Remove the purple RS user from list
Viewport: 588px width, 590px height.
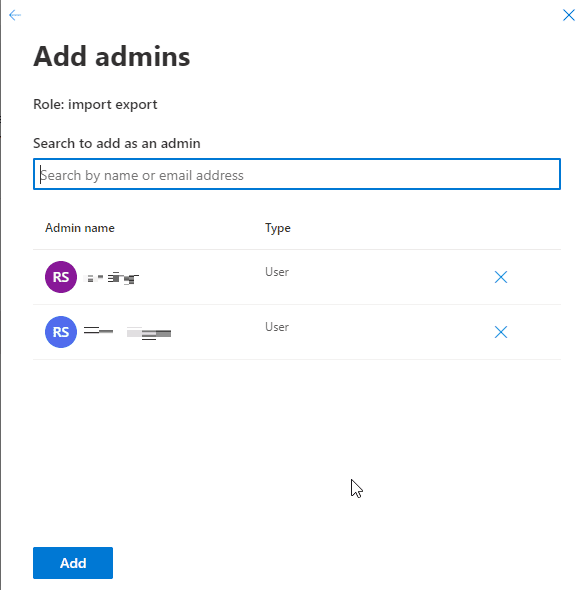click(501, 277)
